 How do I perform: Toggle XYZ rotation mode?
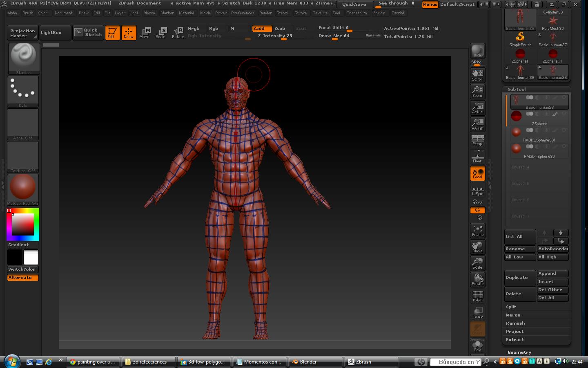pyautogui.click(x=477, y=202)
